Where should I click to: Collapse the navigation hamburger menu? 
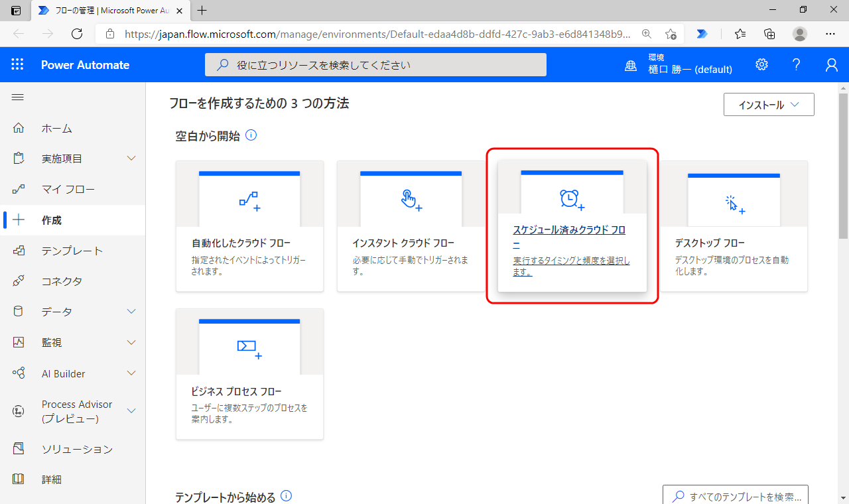[x=18, y=97]
